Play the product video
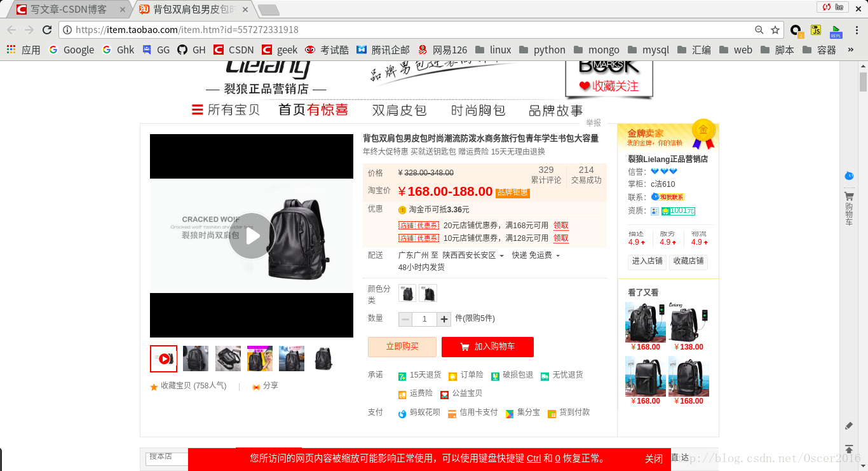Screen dimensions: 868x471 point(252,236)
